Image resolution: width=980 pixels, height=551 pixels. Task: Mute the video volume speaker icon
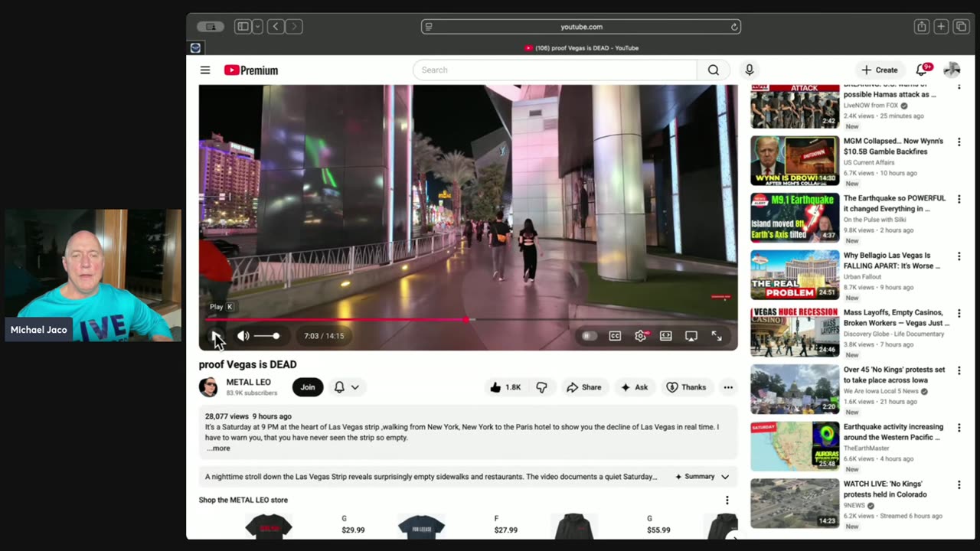tap(243, 336)
